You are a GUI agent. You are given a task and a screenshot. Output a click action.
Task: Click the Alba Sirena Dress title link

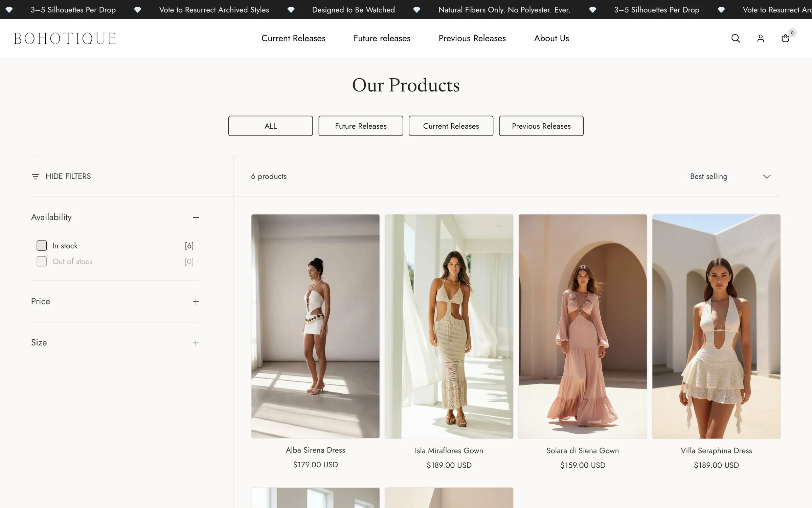pos(315,450)
